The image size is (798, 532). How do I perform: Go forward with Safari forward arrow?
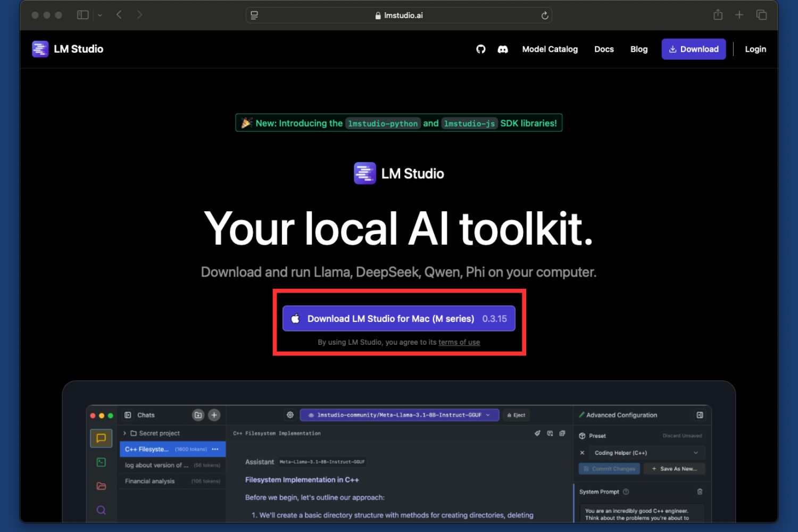139,15
